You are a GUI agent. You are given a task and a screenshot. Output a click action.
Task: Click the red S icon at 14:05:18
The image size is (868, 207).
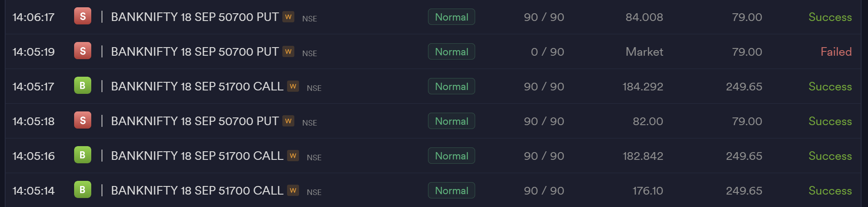tap(83, 121)
